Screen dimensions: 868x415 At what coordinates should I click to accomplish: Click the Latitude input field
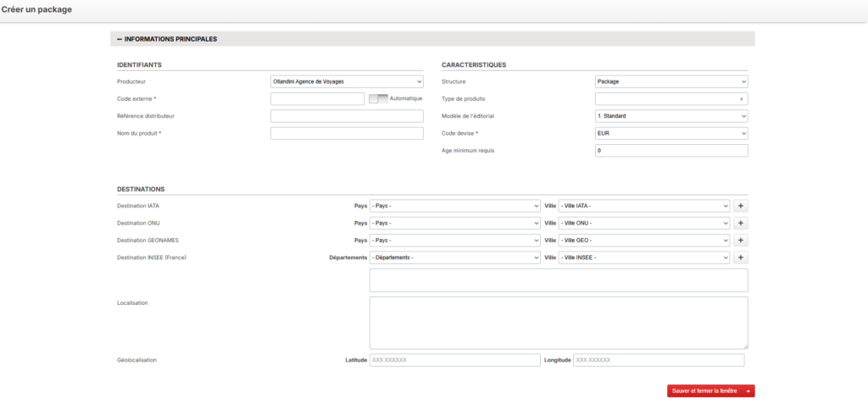[454, 360]
